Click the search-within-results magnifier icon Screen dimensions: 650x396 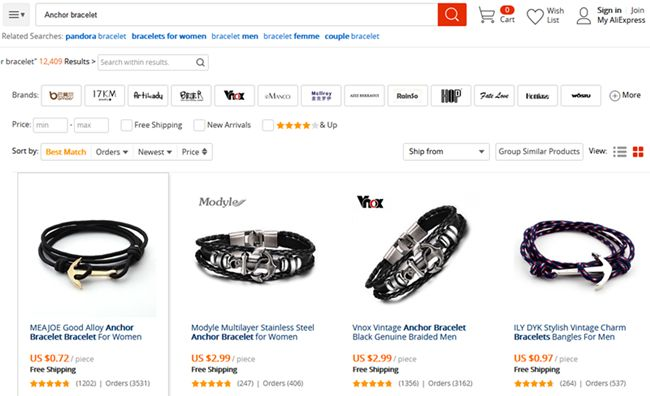[x=200, y=63]
